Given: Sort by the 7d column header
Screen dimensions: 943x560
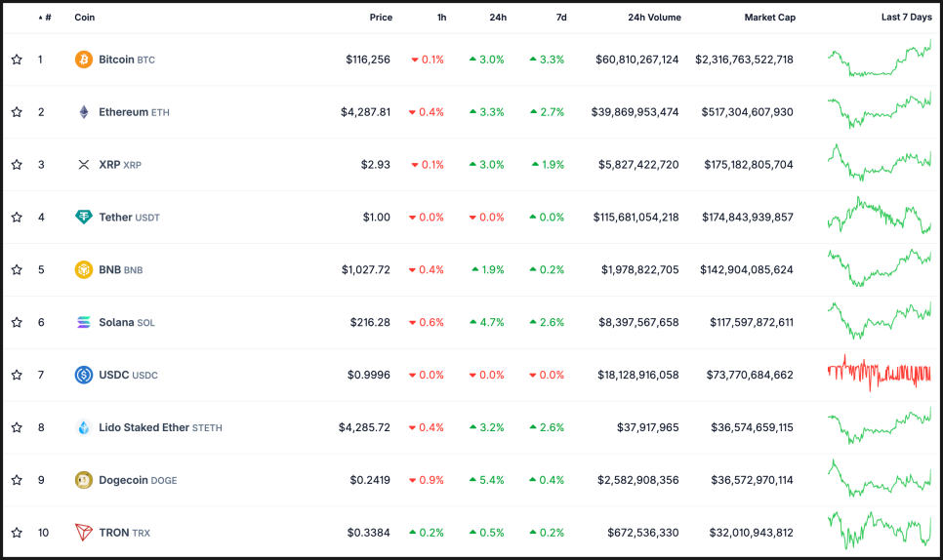Looking at the screenshot, I should (560, 18).
